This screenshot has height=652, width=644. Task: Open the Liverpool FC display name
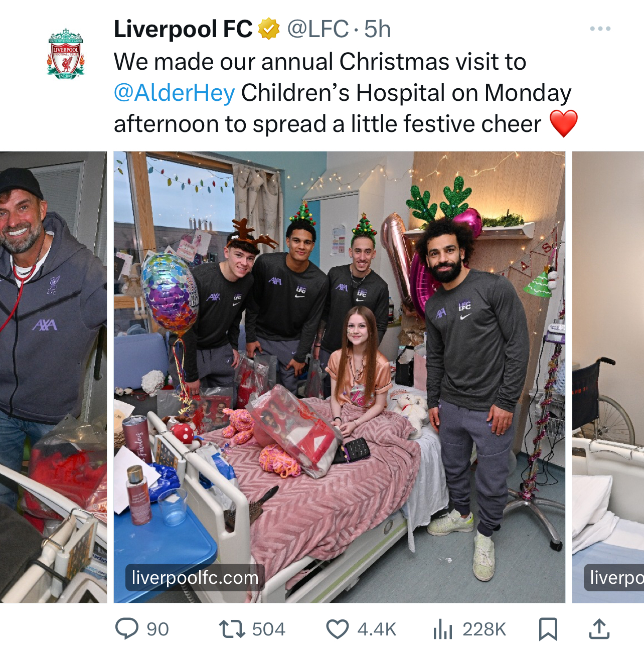[183, 29]
